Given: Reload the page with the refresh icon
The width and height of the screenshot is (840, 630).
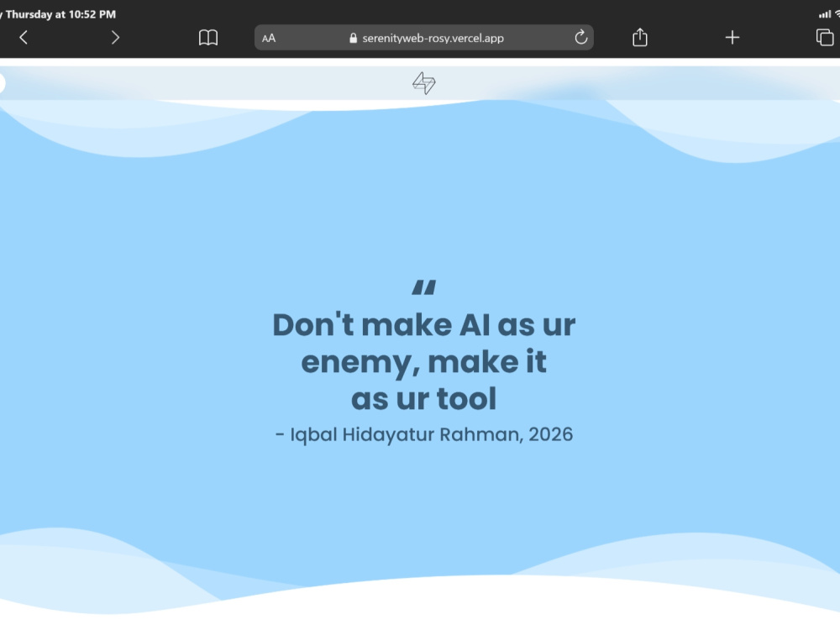Looking at the screenshot, I should 580,38.
